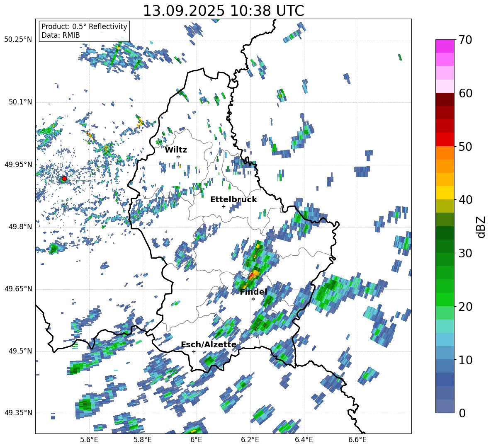Screen dimensions: 491x448
Task: Click the 6.4°E longitude label
Action: (x=304, y=440)
